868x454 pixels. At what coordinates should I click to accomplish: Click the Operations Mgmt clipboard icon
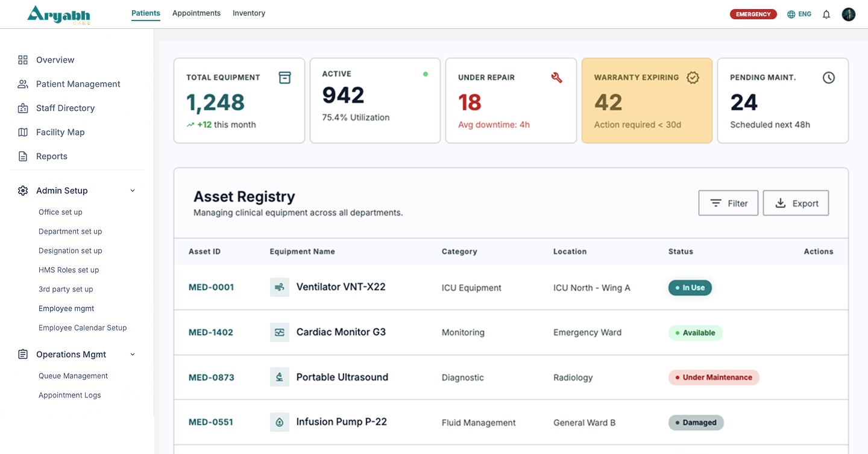(x=23, y=354)
